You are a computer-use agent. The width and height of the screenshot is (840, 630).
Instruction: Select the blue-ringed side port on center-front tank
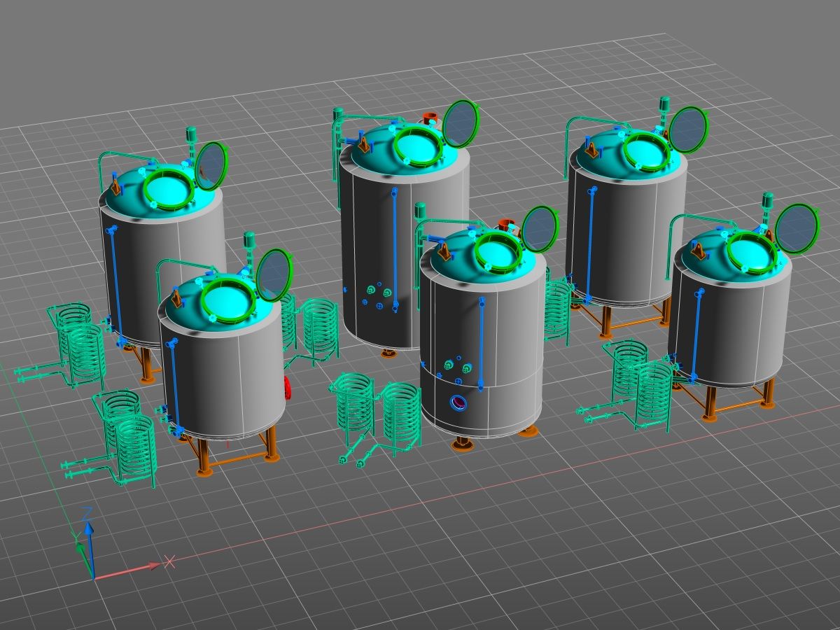pos(459,402)
